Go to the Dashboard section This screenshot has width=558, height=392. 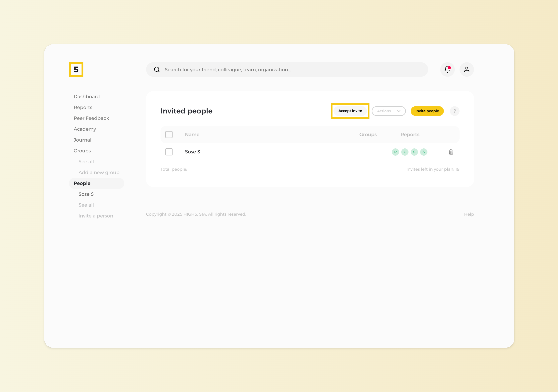87,96
